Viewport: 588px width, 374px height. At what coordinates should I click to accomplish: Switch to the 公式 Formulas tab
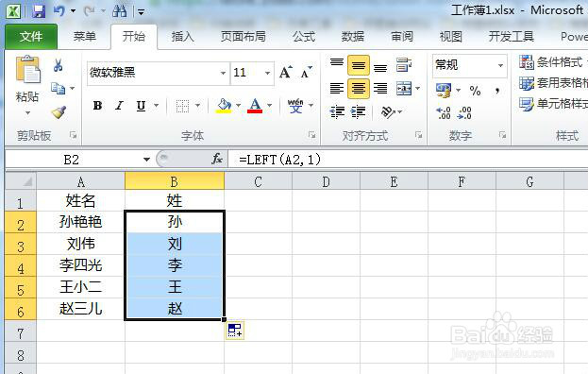[x=304, y=37]
